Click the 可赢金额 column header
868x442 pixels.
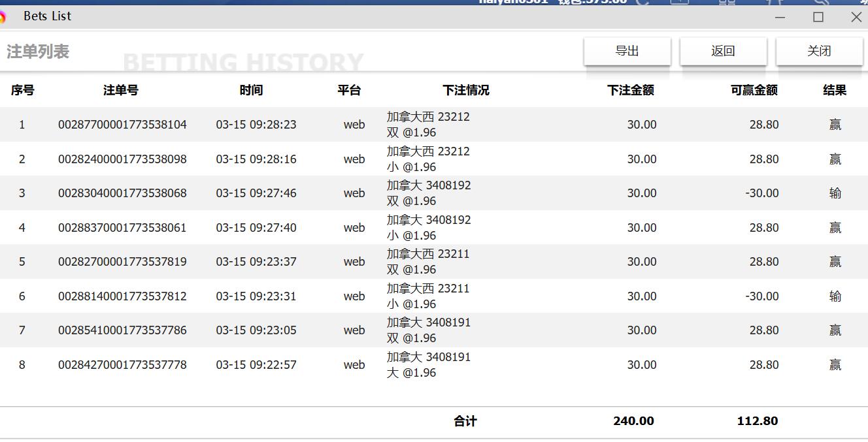754,90
